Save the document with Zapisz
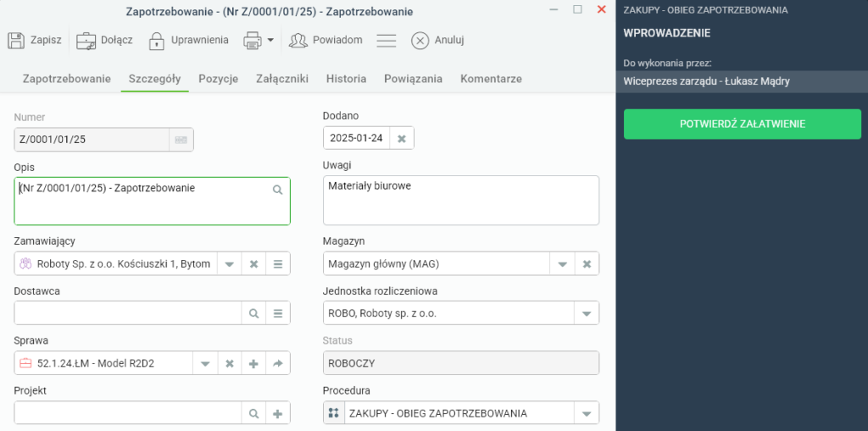This screenshot has height=431, width=868. pyautogui.click(x=34, y=40)
